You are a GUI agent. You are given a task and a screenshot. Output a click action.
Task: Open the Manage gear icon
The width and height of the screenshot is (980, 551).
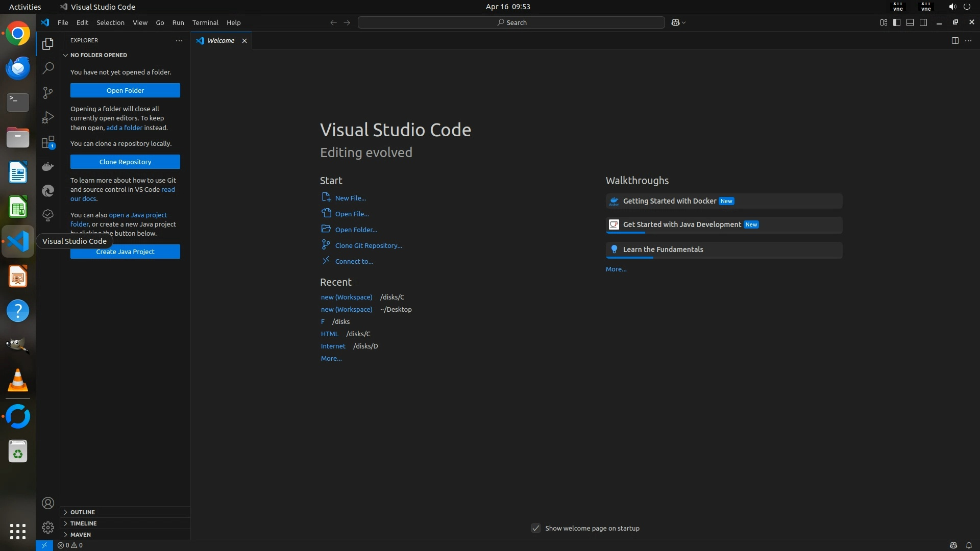[48, 527]
